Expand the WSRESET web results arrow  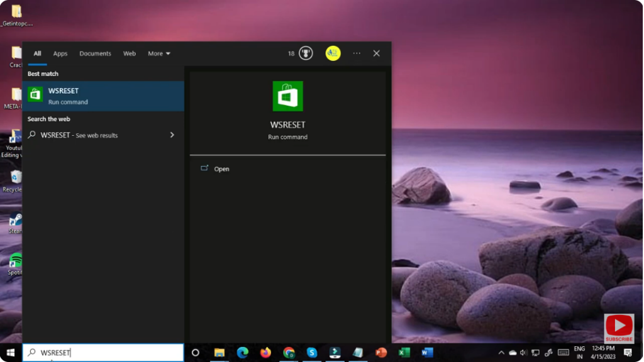pos(172,134)
